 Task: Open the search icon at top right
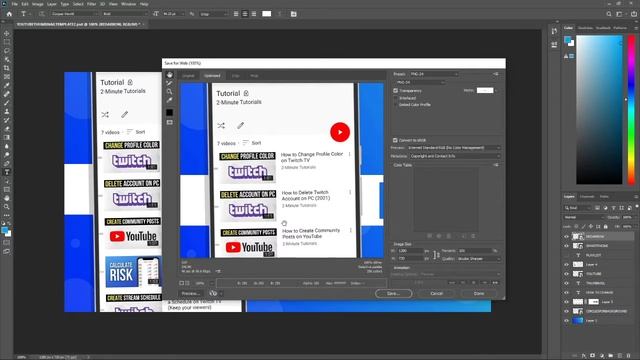609,14
